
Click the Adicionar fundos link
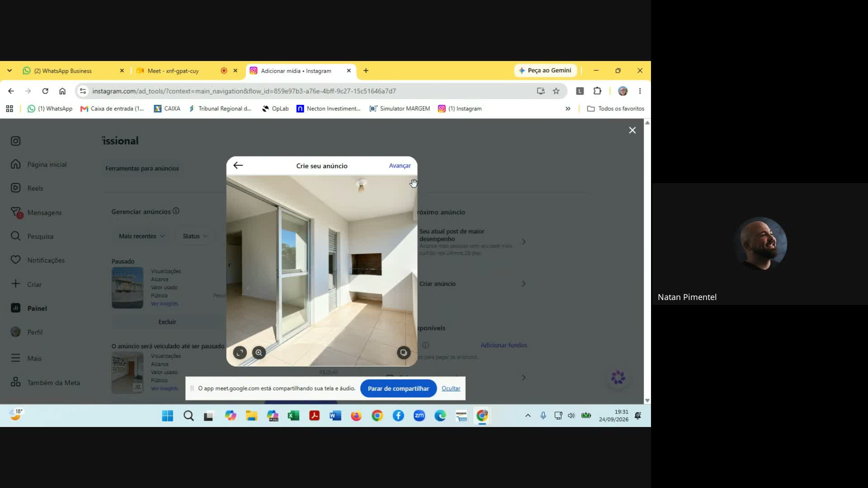coord(504,345)
